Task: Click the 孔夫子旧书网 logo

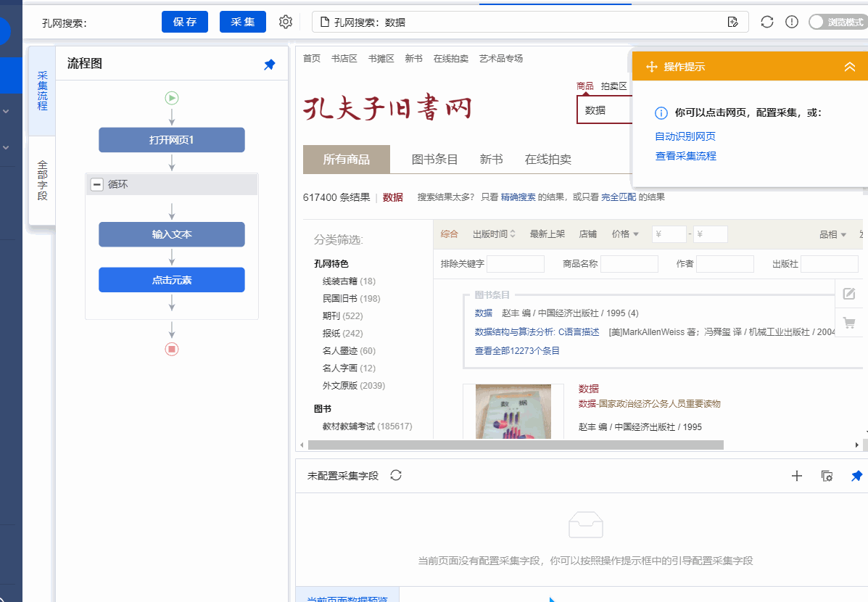Action: point(387,107)
